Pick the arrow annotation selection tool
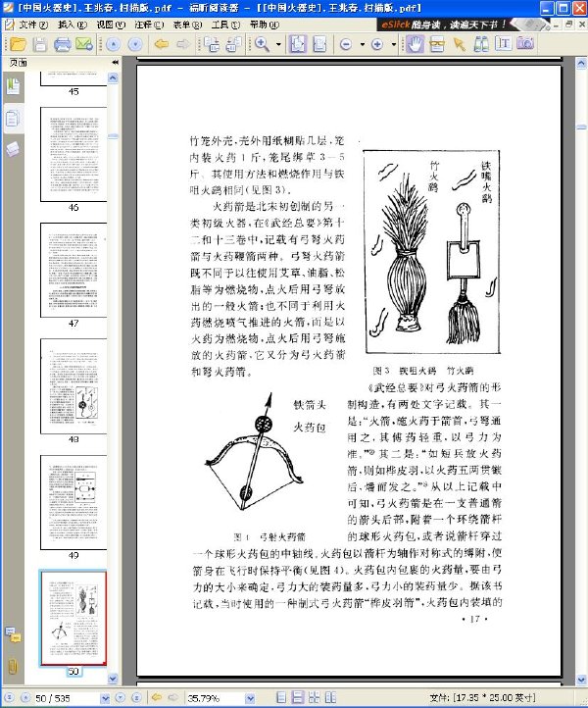Screen dimensions: 588x708 (x=460, y=44)
